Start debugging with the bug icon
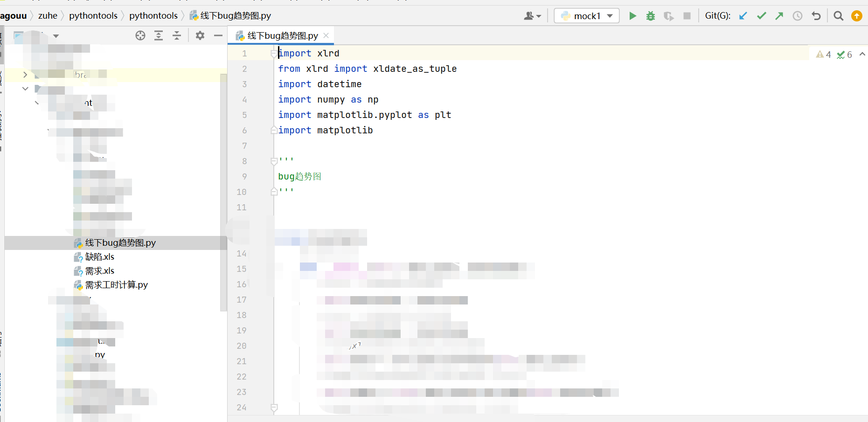 (x=651, y=16)
